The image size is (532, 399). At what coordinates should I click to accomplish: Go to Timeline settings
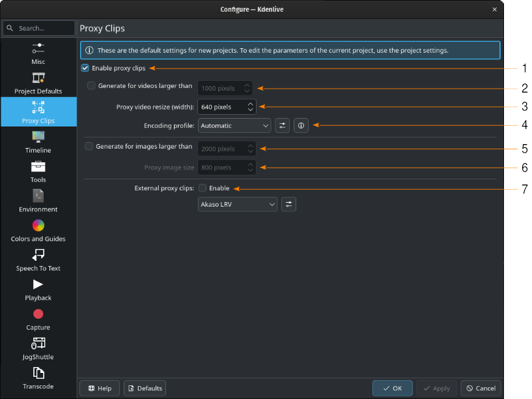[x=38, y=142]
